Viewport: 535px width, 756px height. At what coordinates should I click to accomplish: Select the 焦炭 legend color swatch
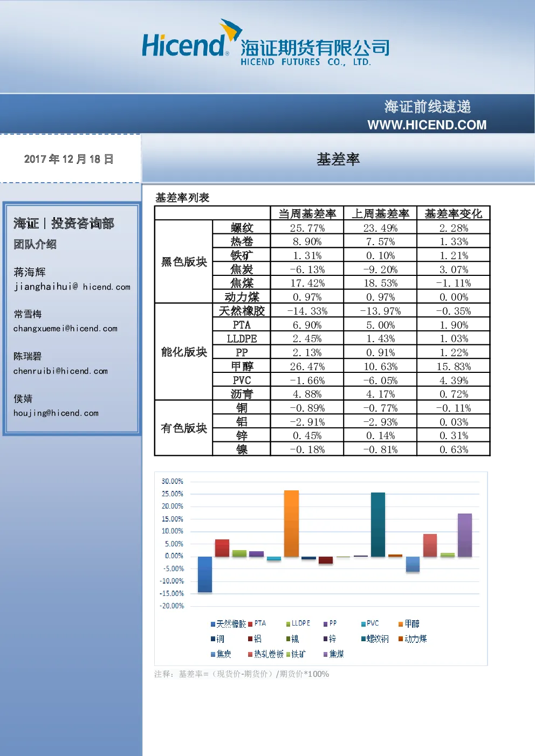(213, 654)
